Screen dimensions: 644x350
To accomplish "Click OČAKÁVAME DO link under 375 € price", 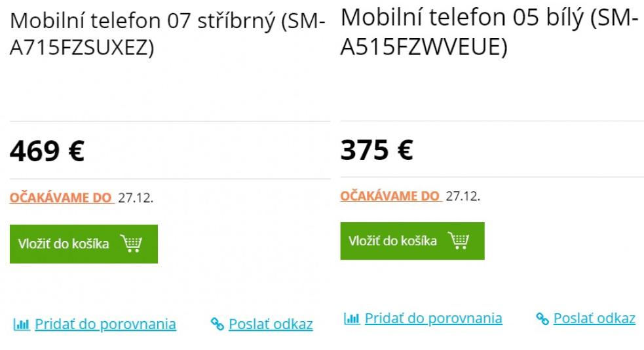I will pyautogui.click(x=390, y=196).
